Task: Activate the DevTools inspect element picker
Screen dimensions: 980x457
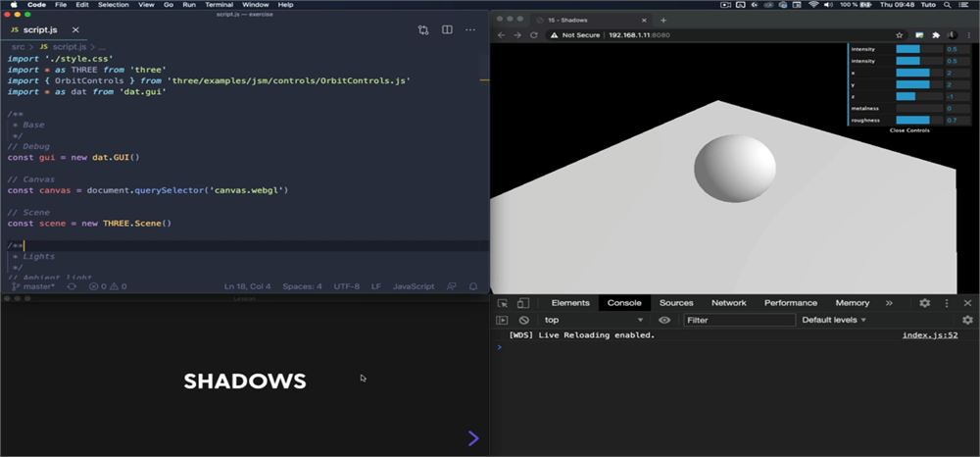Action: 503,303
